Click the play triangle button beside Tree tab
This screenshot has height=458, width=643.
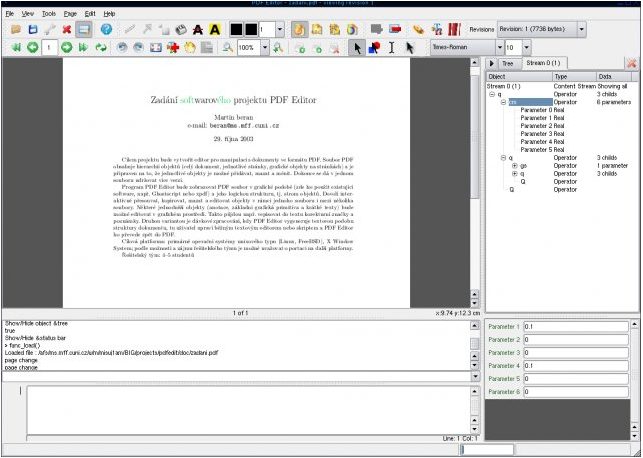491,64
